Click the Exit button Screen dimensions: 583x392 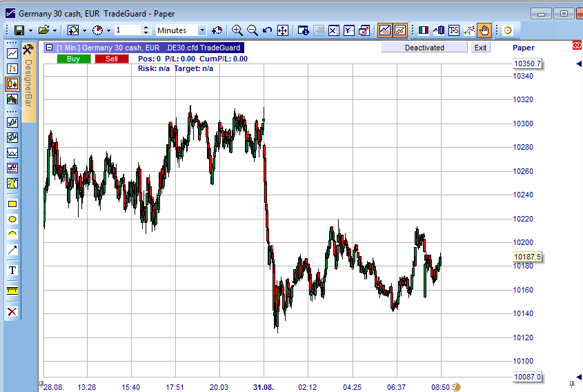[480, 48]
